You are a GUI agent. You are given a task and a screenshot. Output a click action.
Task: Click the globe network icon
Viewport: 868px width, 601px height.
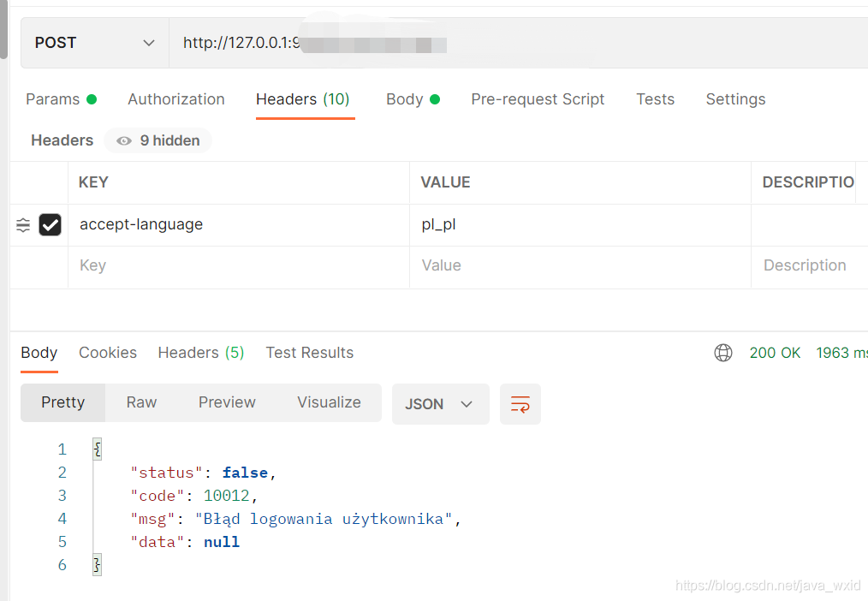pyautogui.click(x=723, y=353)
